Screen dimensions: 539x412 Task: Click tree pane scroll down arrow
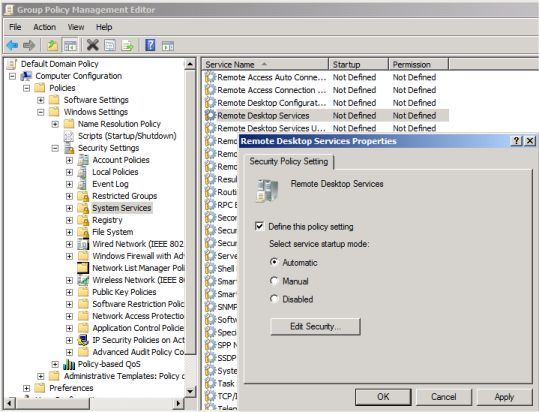point(190,391)
